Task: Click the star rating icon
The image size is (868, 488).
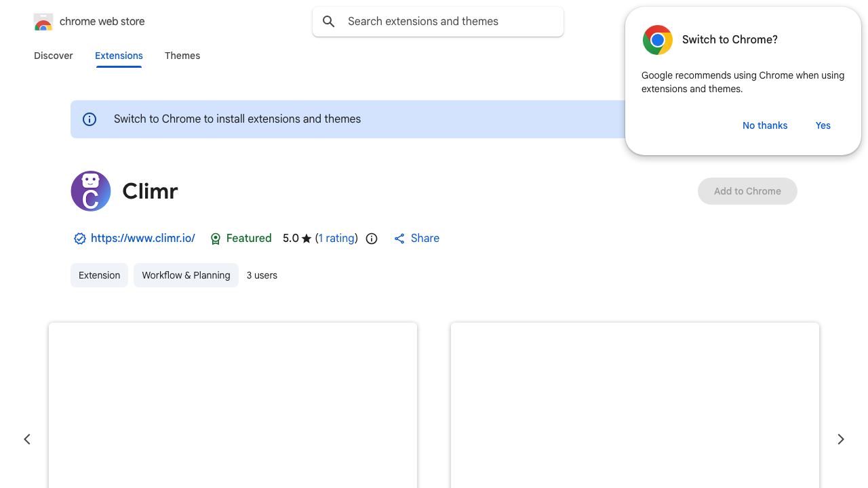Action: coord(307,239)
